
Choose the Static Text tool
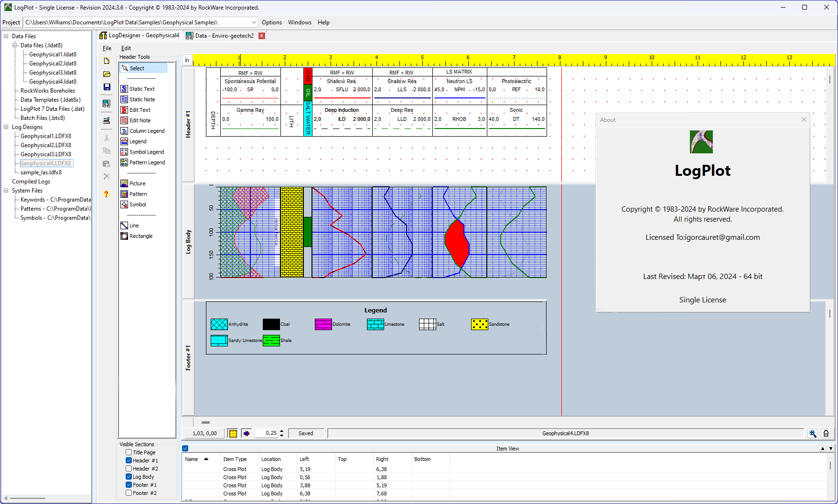coord(138,89)
